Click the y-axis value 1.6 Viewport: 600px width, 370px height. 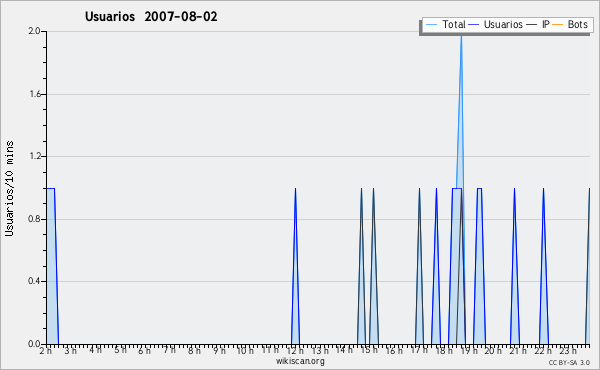35,94
